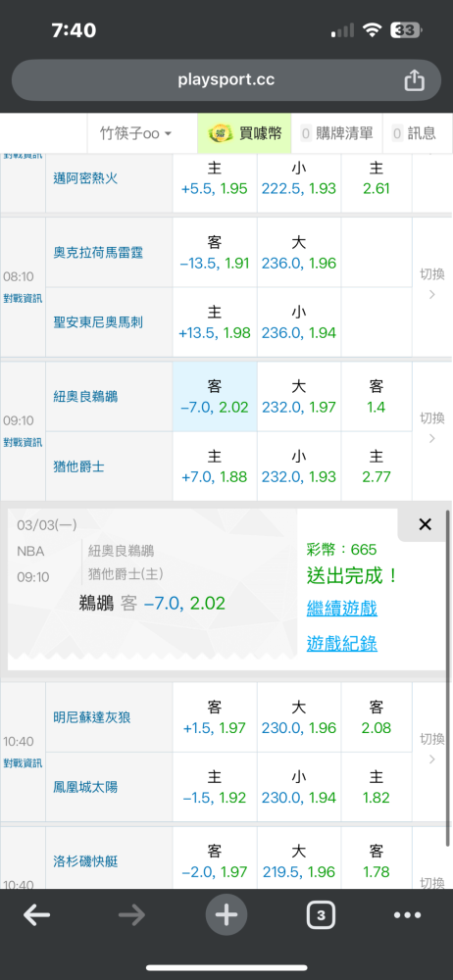Tap the battery indicator in status bar
The image size is (453, 980).
406,30
